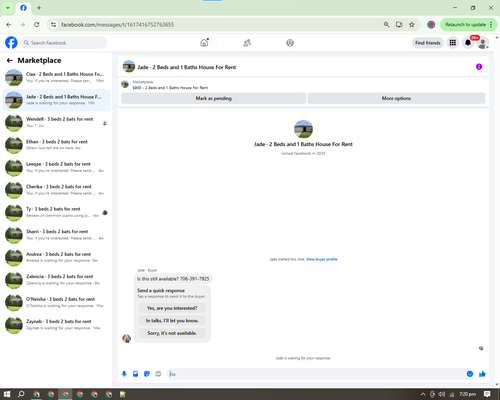Send quick reply 'Yes, are you interested?'

(172, 308)
